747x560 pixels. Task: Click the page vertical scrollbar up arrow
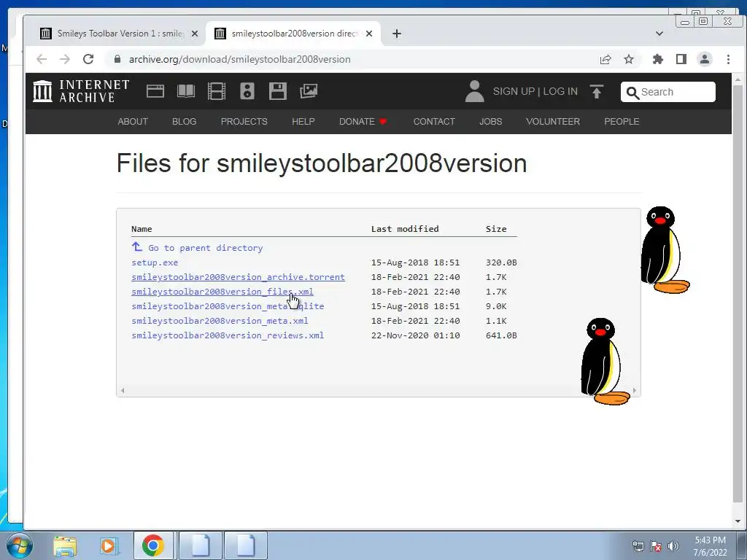[x=738, y=79]
